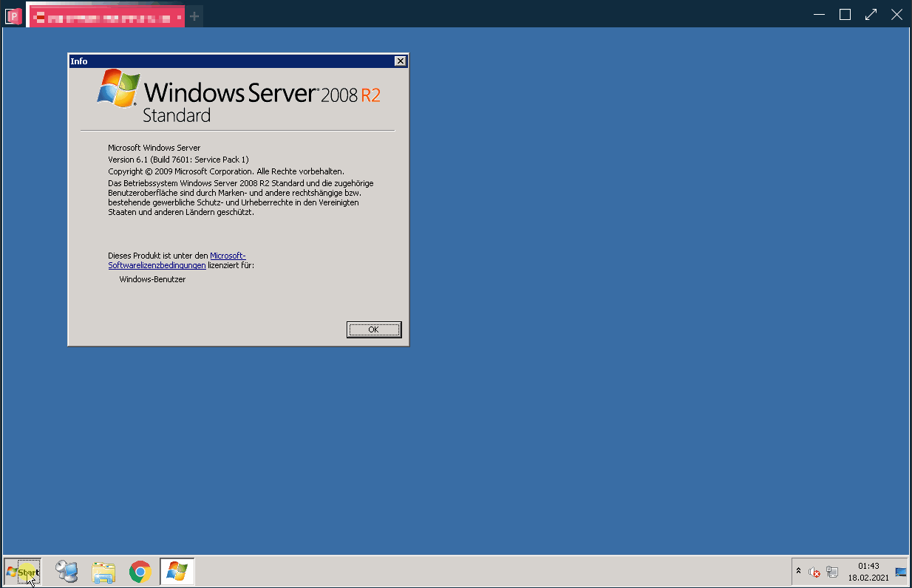The height and width of the screenshot is (588, 912).
Task: Confirm the Info dialog with OK
Action: coord(374,329)
